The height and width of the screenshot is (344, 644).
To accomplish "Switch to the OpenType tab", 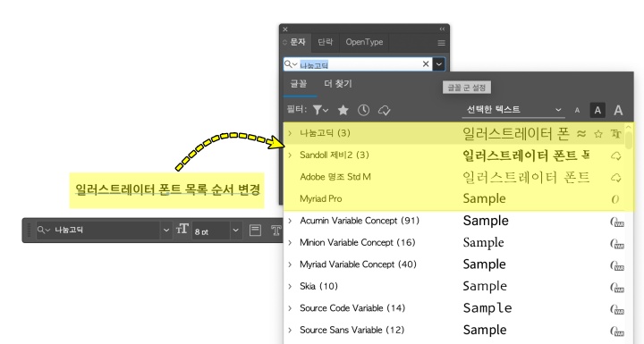I will click(x=364, y=42).
